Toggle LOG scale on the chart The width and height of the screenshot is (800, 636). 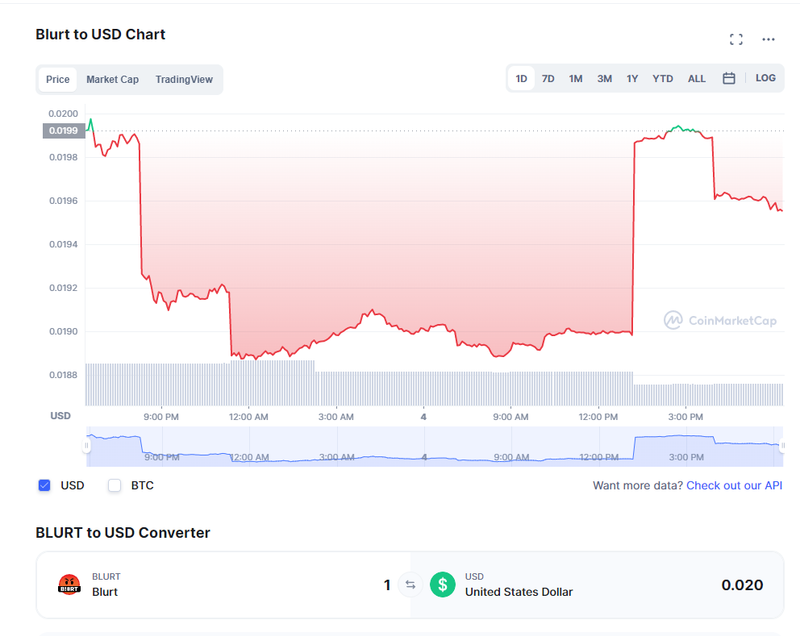[765, 78]
